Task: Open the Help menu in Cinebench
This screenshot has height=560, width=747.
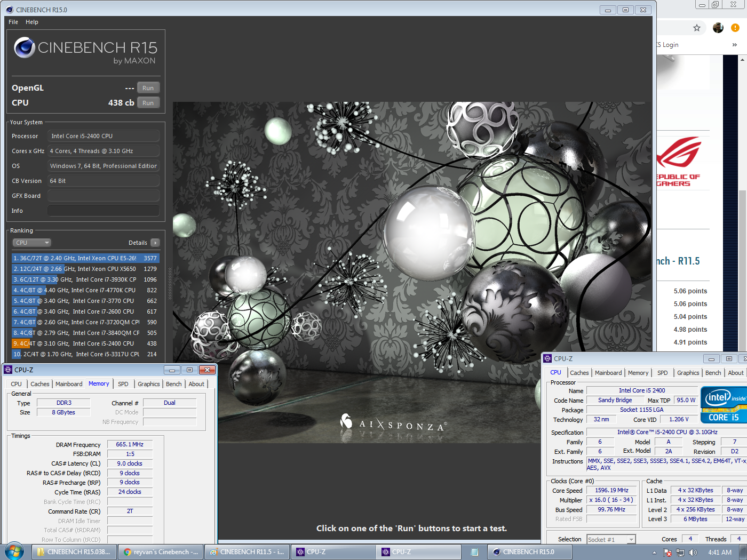Action: 32,22
